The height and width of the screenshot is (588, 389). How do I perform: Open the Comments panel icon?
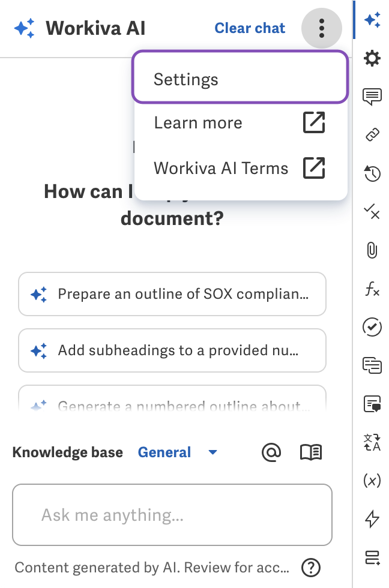coord(372,96)
